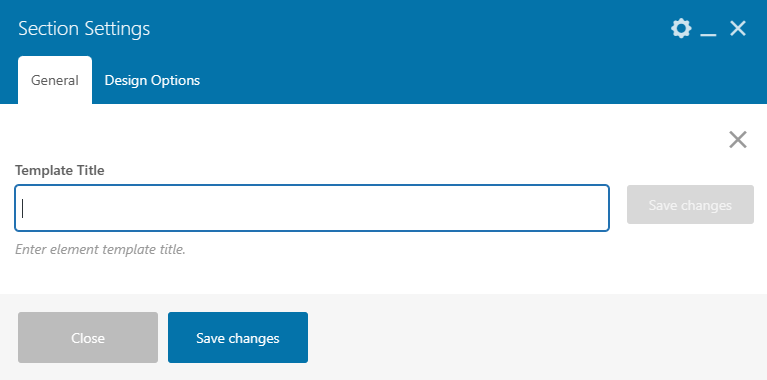The image size is (767, 380).
Task: Close Section Settings with the white X
Action: click(738, 28)
